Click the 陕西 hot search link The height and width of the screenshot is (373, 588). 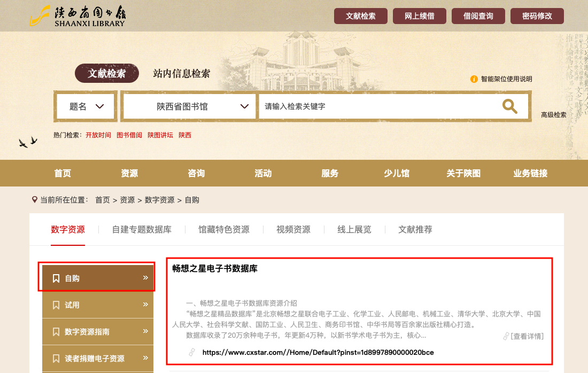point(185,135)
